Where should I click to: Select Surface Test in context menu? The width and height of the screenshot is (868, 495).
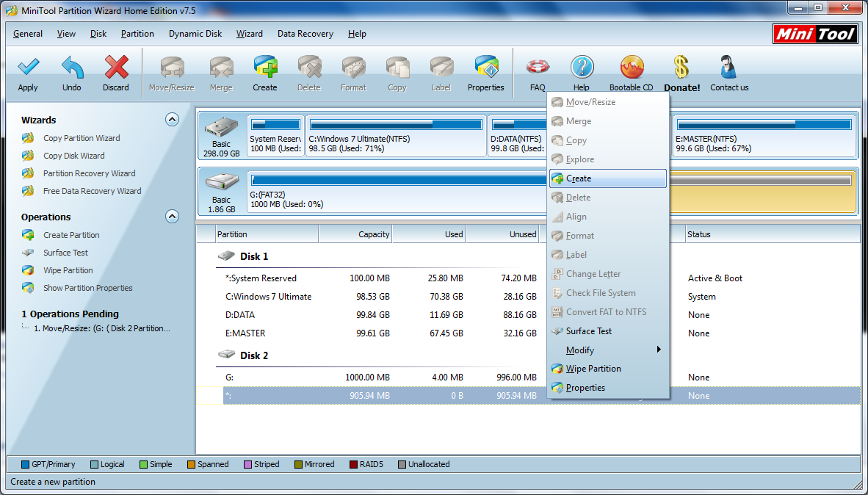[608, 331]
